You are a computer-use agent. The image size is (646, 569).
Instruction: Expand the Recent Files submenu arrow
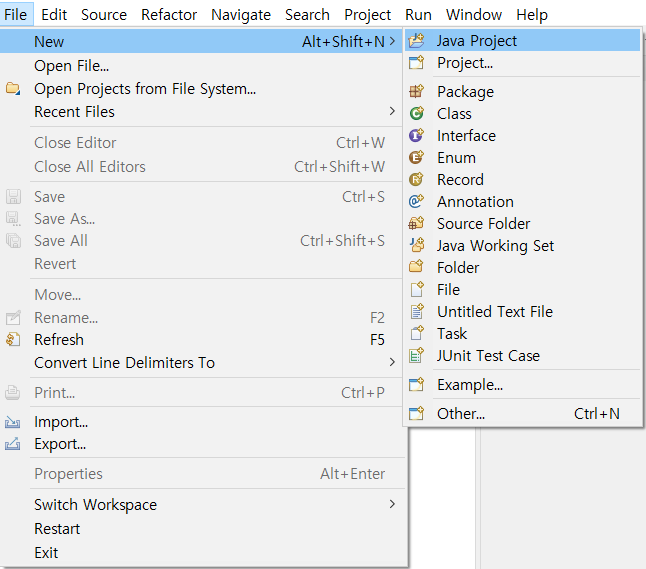click(392, 111)
